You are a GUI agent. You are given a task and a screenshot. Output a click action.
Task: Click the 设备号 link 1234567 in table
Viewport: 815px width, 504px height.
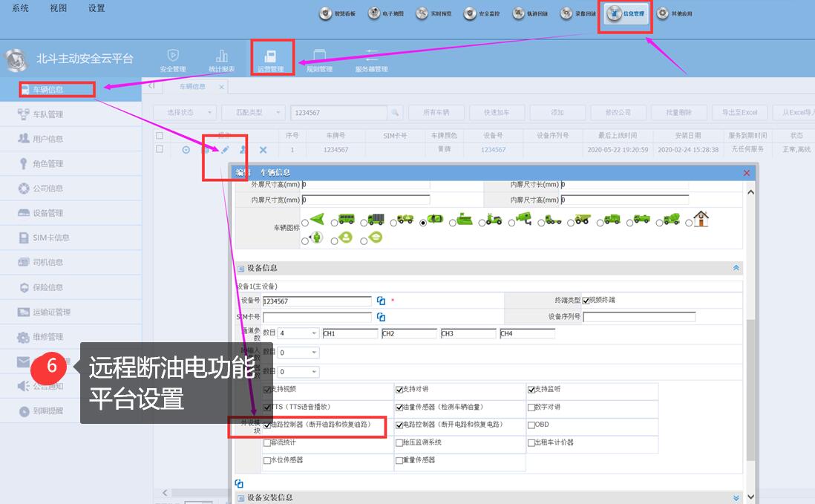click(x=493, y=150)
